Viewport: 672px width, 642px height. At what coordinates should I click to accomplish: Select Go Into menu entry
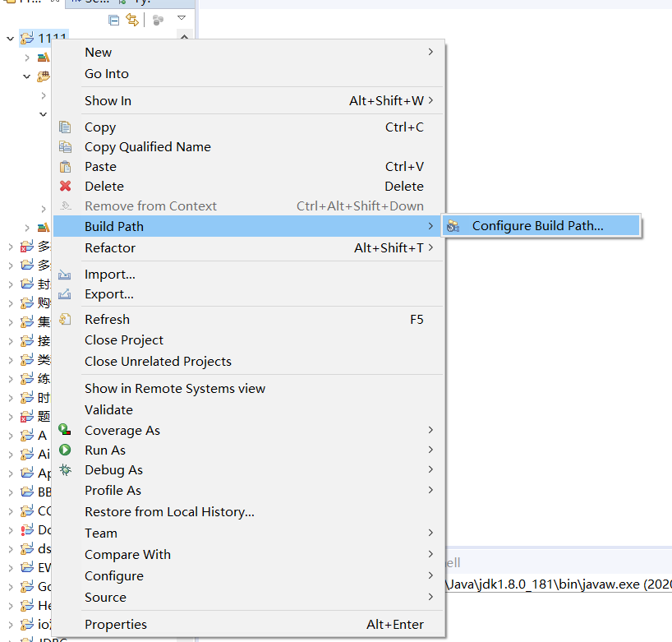249,74
